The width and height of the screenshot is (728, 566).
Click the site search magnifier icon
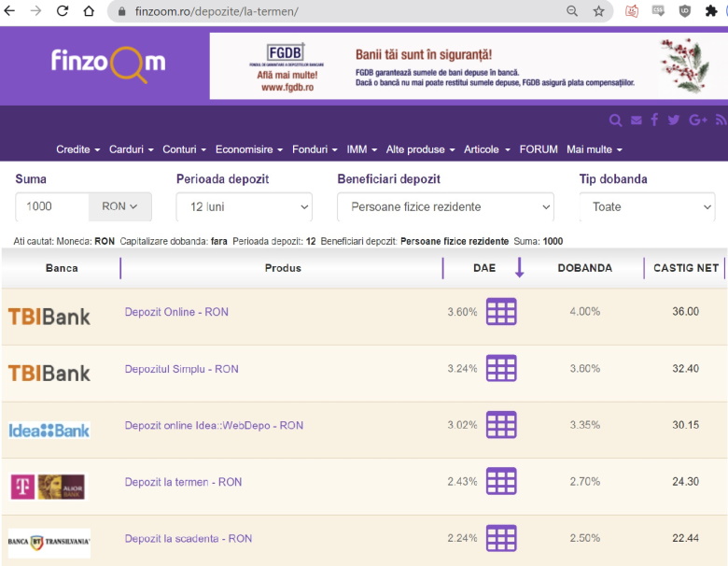615,120
